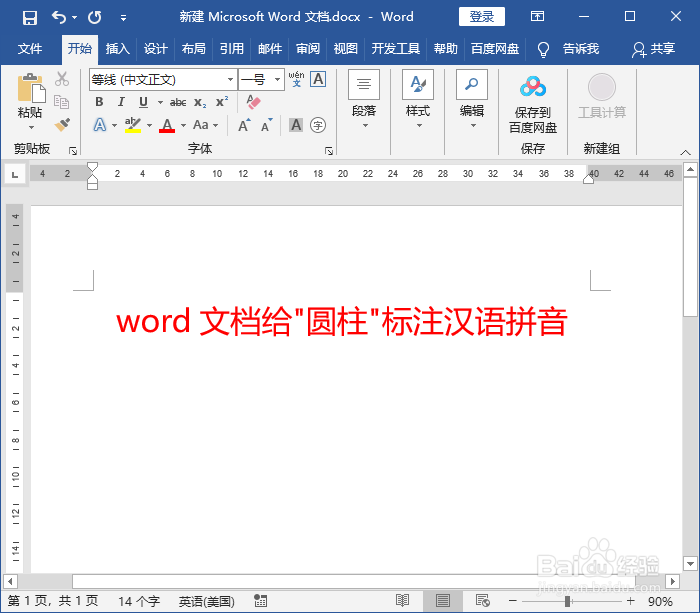Image resolution: width=700 pixels, height=613 pixels.
Task: Open highlight color dropdown arrow
Action: 149,125
